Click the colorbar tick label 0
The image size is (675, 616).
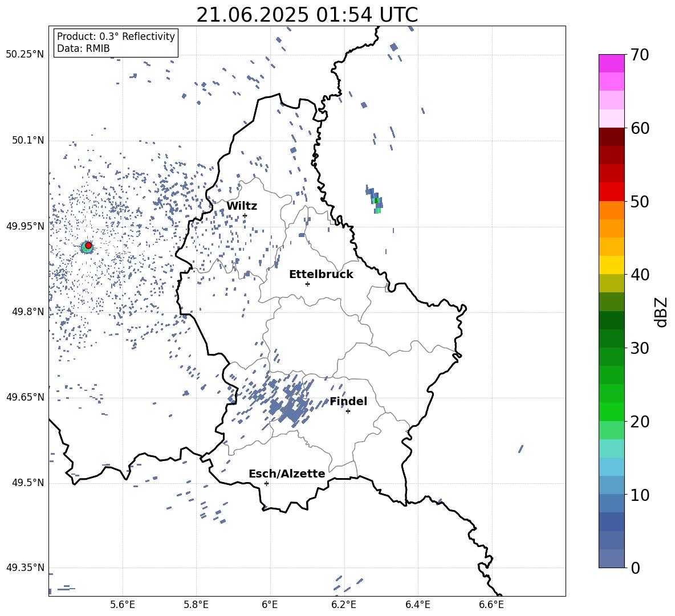[635, 568]
